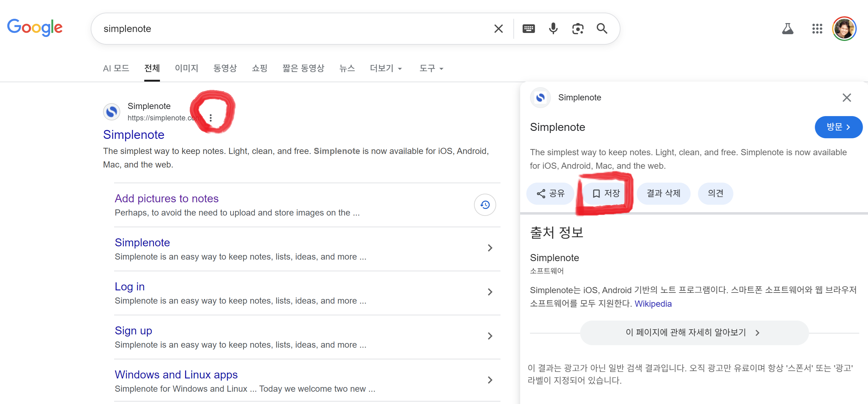Expand the 더보기 dropdown
The width and height of the screenshot is (868, 404).
point(385,68)
